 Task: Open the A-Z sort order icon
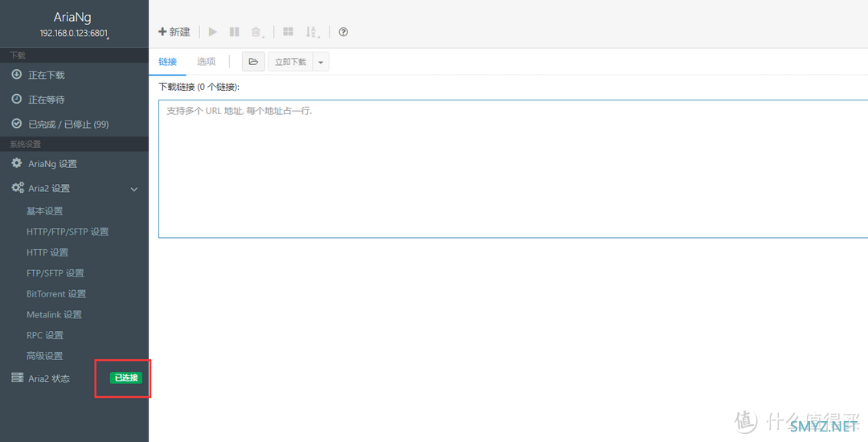[312, 32]
